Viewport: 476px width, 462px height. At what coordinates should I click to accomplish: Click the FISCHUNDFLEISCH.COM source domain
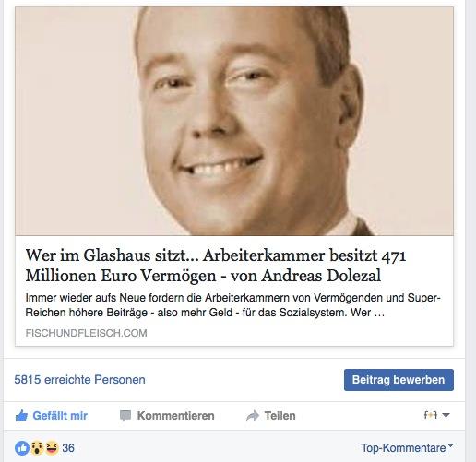tap(86, 333)
